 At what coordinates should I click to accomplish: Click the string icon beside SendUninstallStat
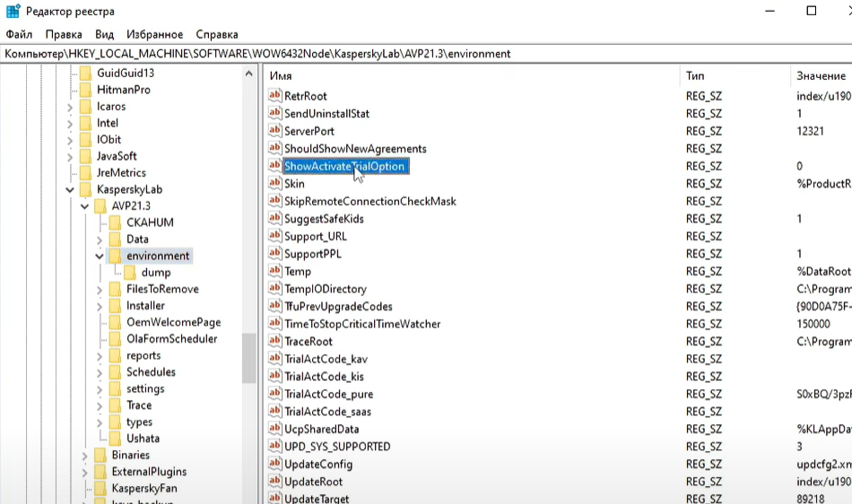coord(275,113)
